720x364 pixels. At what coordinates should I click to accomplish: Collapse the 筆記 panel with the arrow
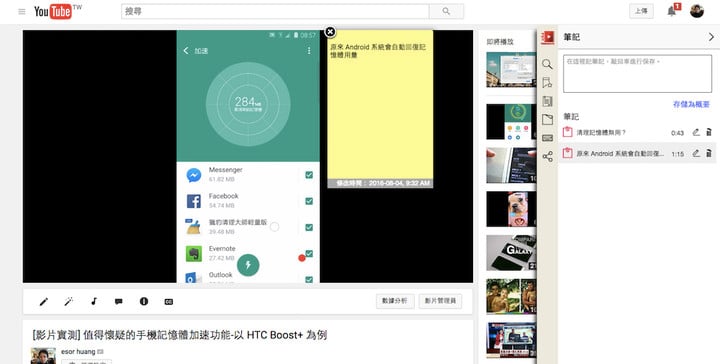click(x=711, y=37)
